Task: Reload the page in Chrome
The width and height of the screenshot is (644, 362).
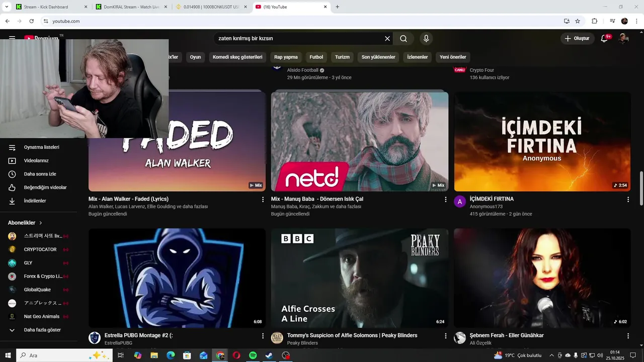Action: point(31,21)
